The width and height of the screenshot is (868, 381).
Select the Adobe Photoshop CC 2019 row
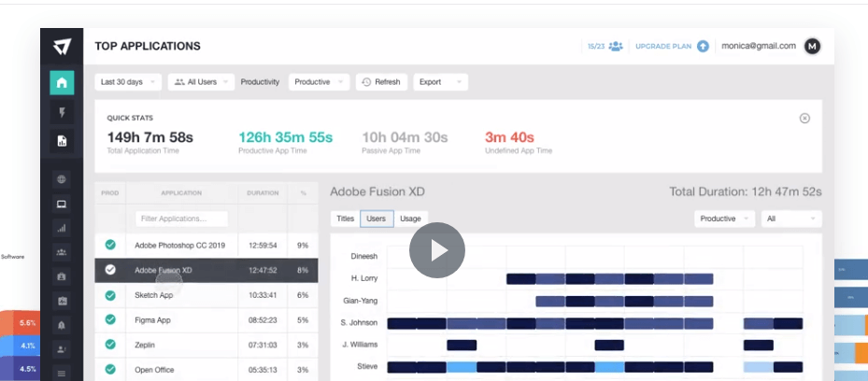coord(206,245)
